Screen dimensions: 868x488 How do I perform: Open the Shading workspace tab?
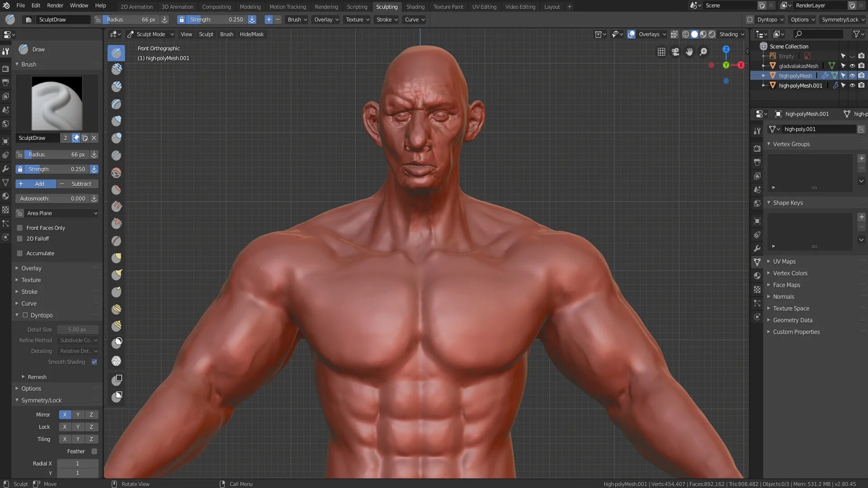415,7
